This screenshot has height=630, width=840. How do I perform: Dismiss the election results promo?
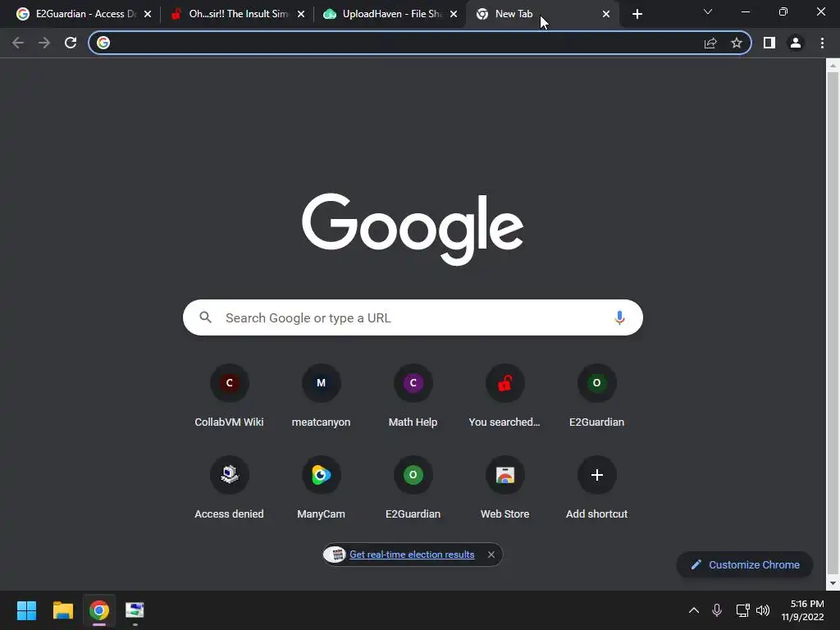click(491, 555)
